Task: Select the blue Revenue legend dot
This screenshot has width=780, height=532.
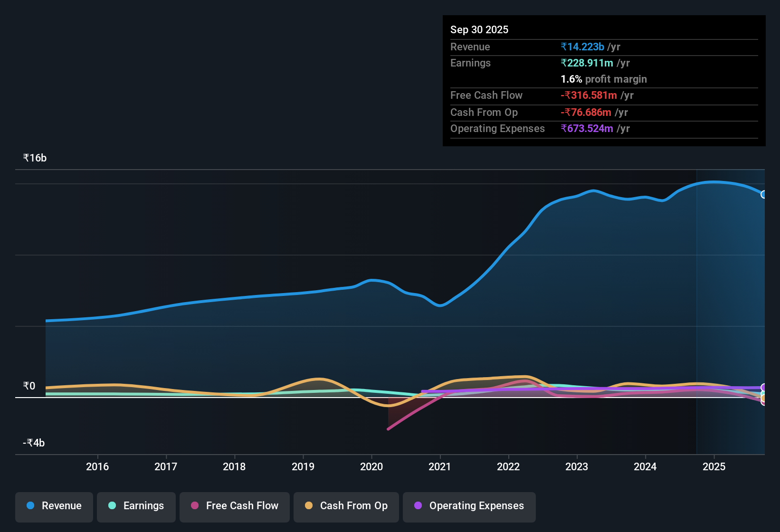Action: click(x=30, y=506)
